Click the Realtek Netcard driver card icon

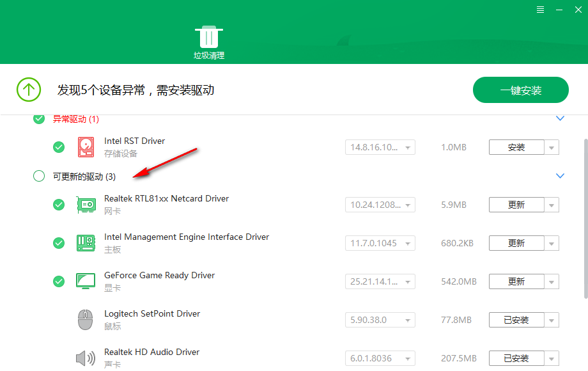click(86, 205)
